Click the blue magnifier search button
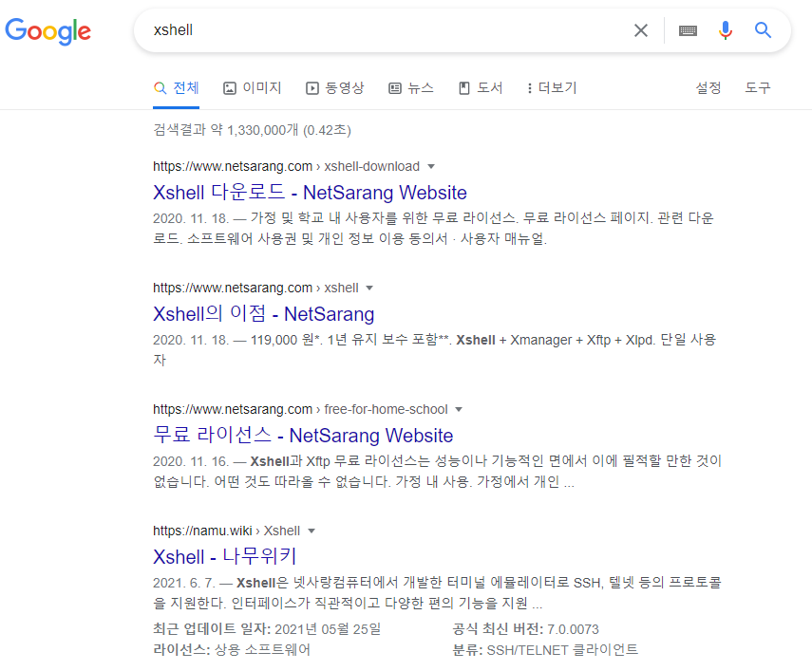This screenshot has width=812, height=671. [x=763, y=30]
